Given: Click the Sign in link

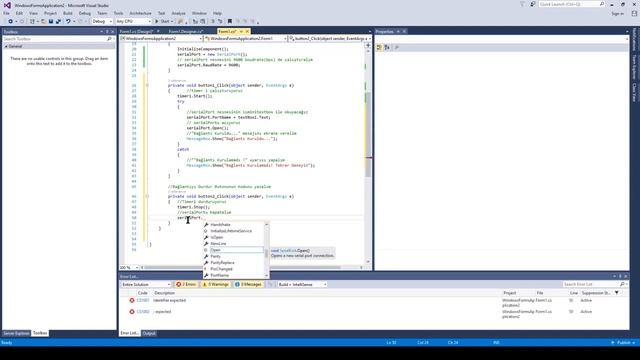Looking at the screenshot, I should tap(617, 13).
